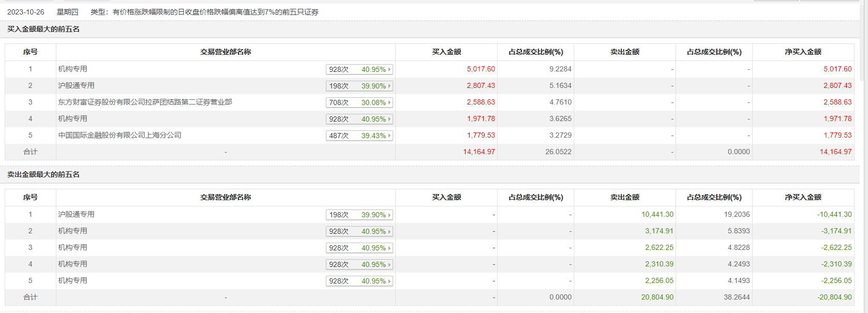Expand 928次 stats badge in sell row 2
The height and width of the screenshot is (313, 868).
pos(360,231)
